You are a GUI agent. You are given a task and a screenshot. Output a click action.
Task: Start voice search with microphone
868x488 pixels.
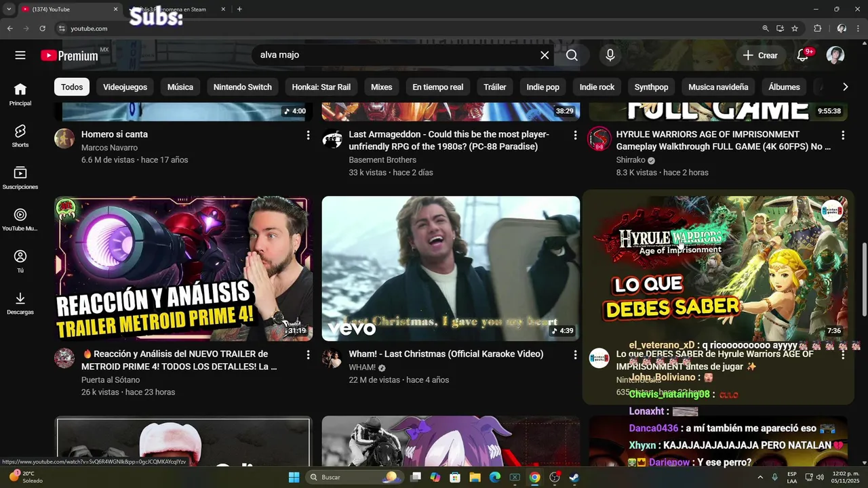(x=610, y=56)
